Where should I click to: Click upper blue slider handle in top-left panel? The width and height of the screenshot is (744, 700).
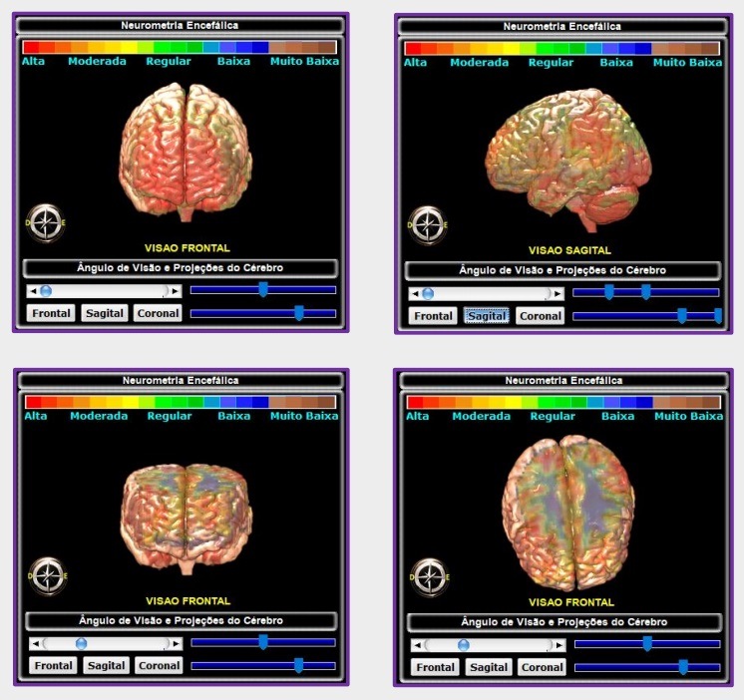[263, 289]
